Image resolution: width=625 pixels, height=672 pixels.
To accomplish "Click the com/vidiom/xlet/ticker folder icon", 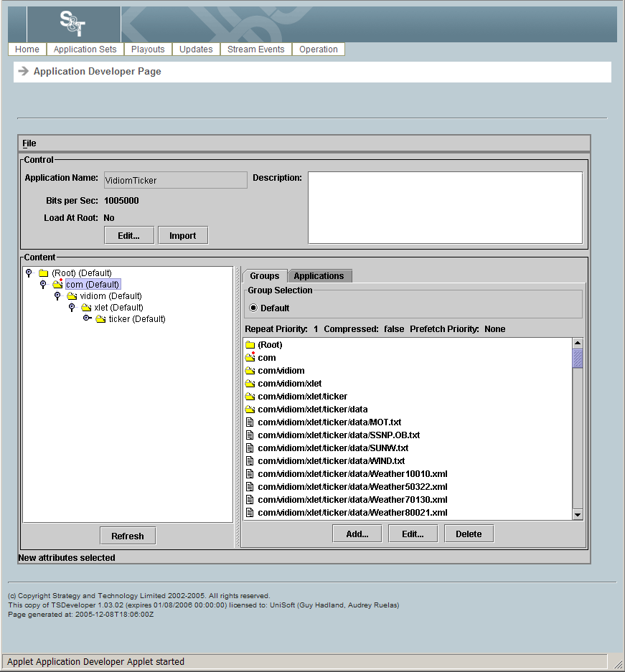I will point(250,397).
